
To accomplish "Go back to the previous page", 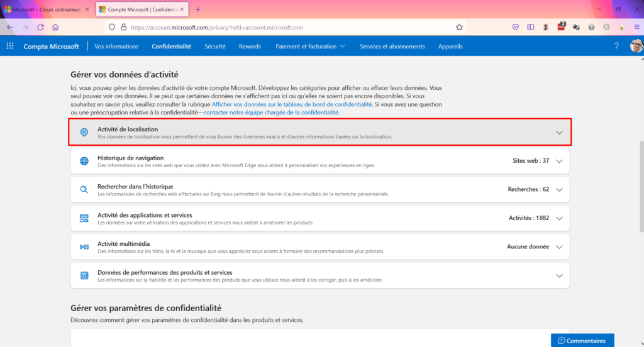I will [x=10, y=27].
